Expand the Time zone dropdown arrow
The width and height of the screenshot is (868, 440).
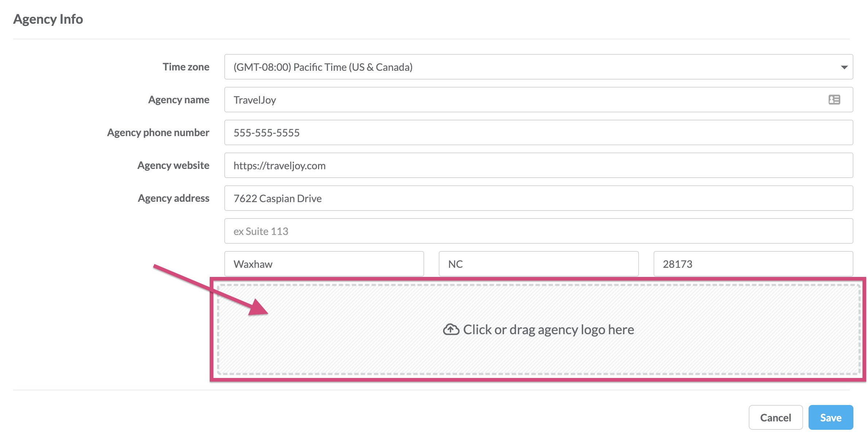point(844,67)
